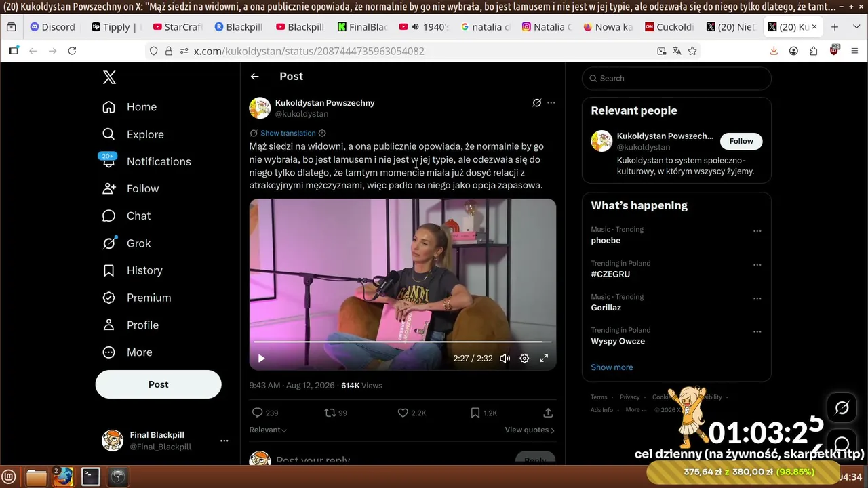
Task: Bookmark this page with the star icon
Action: pos(692,51)
